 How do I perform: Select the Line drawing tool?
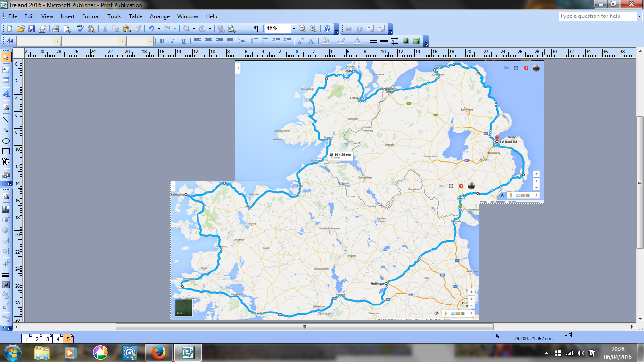pyautogui.click(x=6, y=120)
